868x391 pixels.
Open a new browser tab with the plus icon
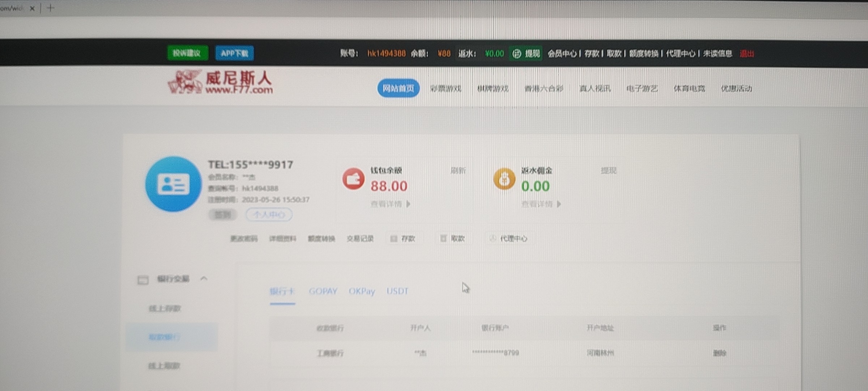click(51, 8)
